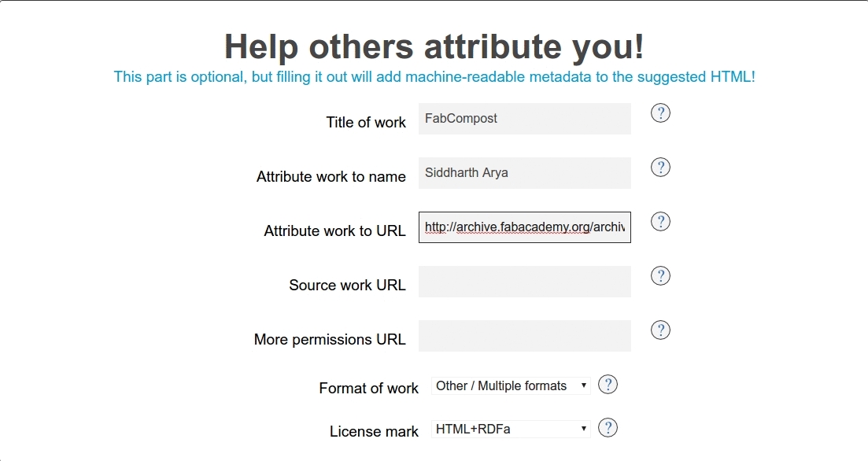The image size is (868, 461).
Task: Focus the Title of work field containing FabCompost
Action: (x=525, y=119)
